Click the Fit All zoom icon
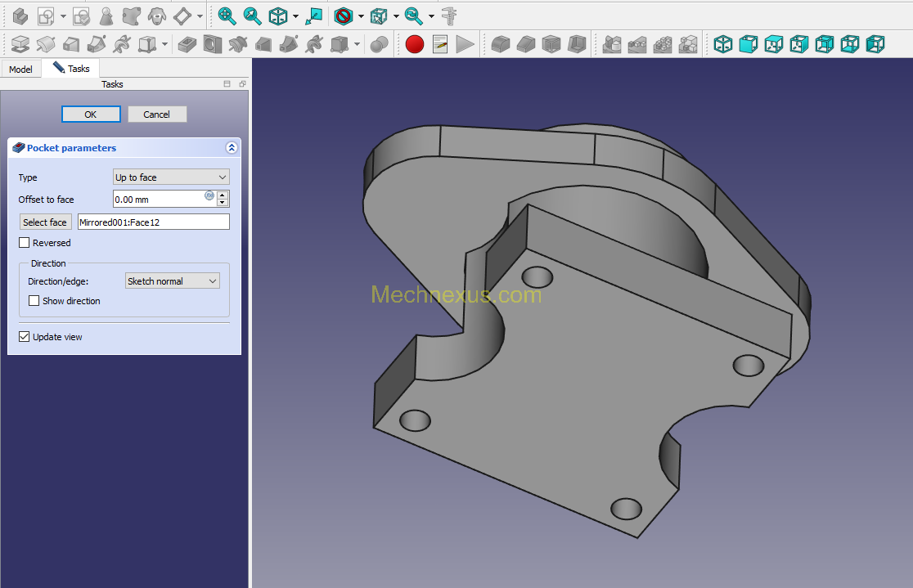This screenshot has height=588, width=913. pyautogui.click(x=227, y=16)
